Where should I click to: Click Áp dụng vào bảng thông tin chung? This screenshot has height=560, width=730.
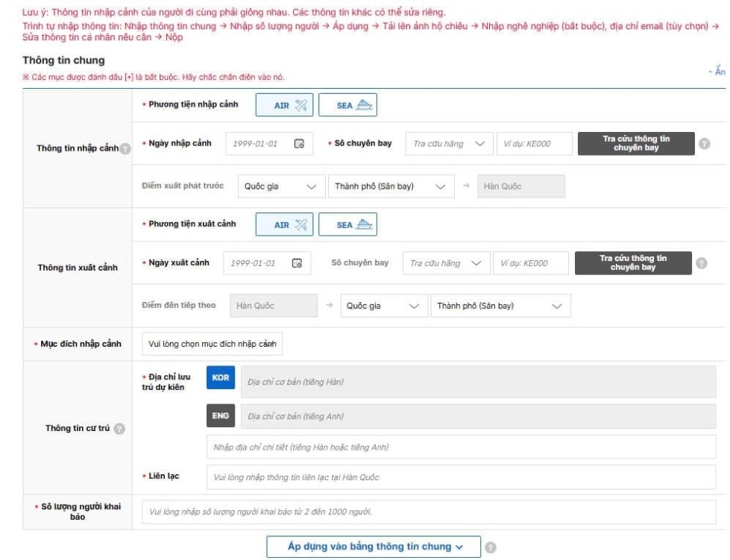[x=374, y=547]
